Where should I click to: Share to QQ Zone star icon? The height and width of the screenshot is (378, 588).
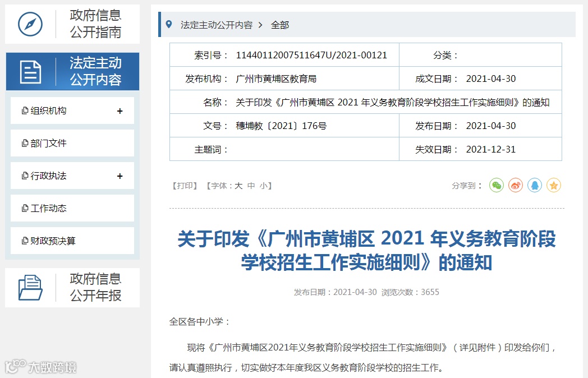[x=554, y=185]
